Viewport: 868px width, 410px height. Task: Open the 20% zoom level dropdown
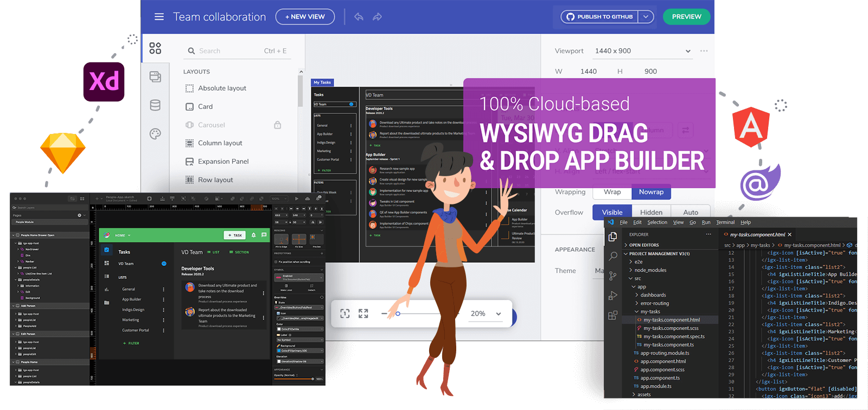point(486,313)
